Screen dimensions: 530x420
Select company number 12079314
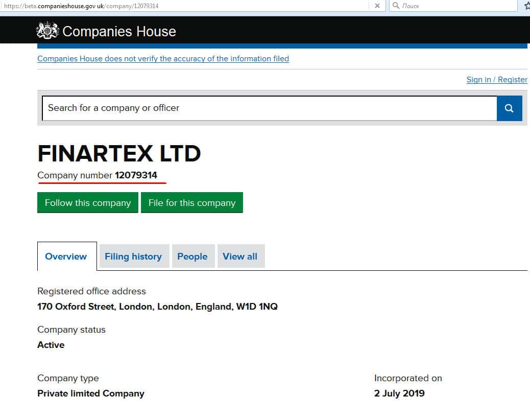pyautogui.click(x=136, y=175)
